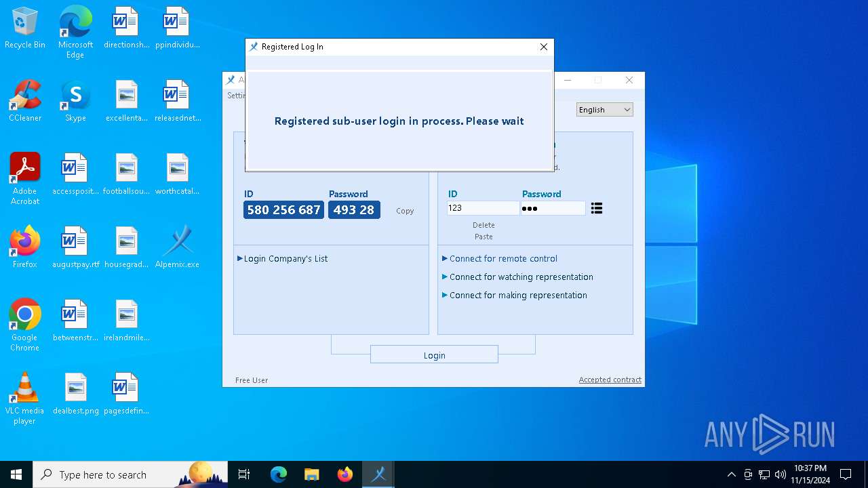Minimize the Alpemix main window
The height and width of the screenshot is (488, 868).
(x=568, y=80)
